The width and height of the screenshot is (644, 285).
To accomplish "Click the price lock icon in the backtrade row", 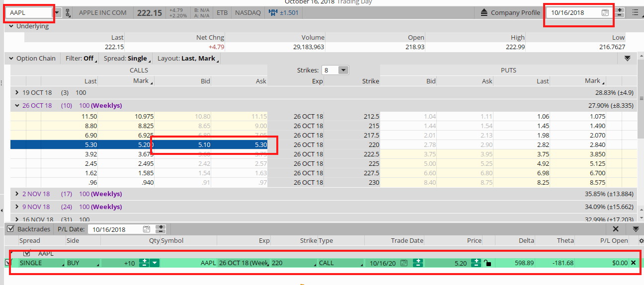I will click(x=488, y=263).
